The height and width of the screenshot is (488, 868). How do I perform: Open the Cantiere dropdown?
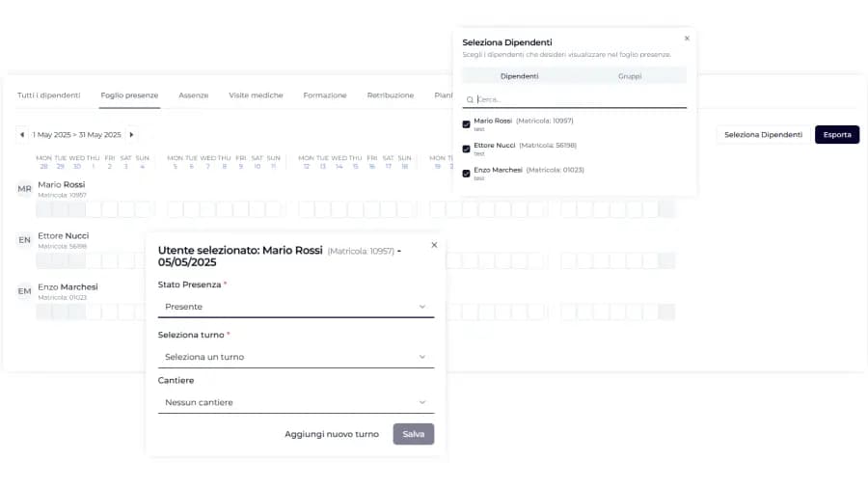coord(296,402)
